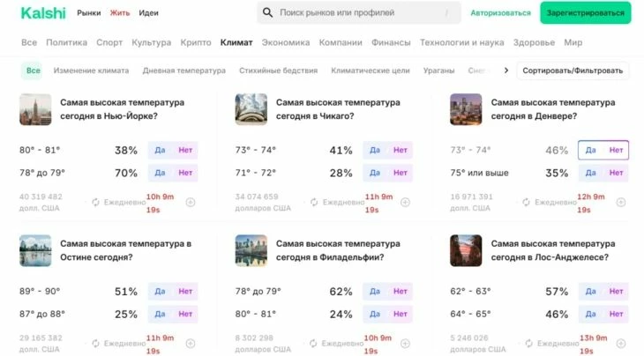
Task: Switch to the Спорт category tab
Action: point(109,42)
